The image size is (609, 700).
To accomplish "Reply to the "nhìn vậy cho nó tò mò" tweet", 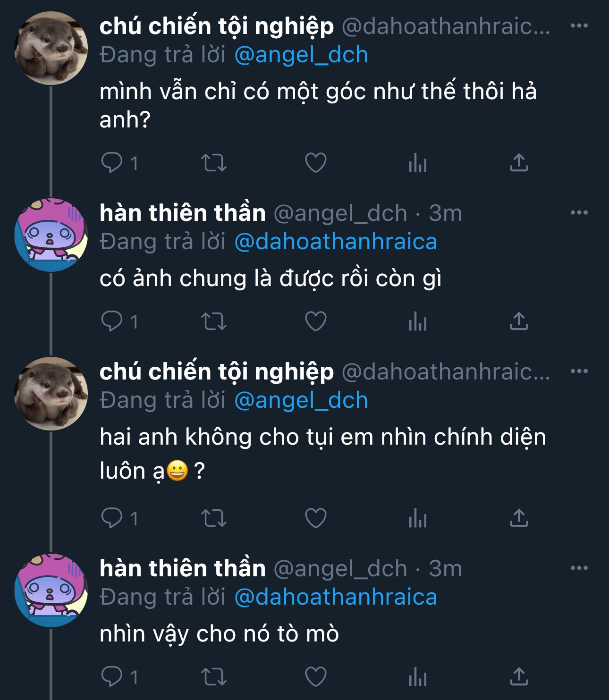I will click(119, 677).
